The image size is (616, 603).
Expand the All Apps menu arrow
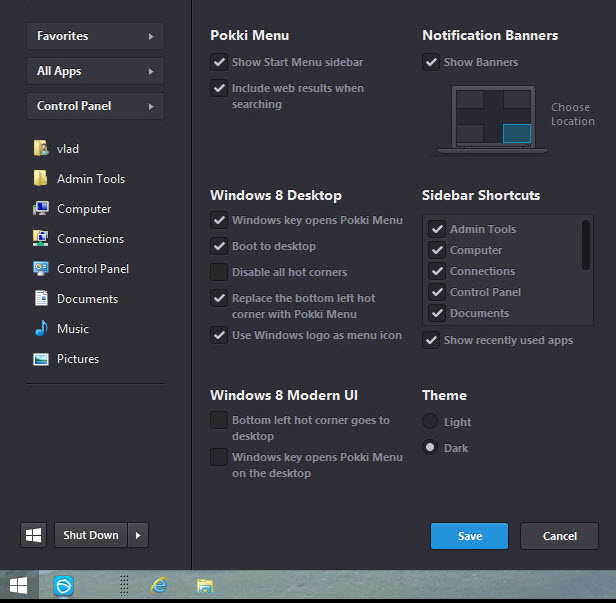(151, 71)
